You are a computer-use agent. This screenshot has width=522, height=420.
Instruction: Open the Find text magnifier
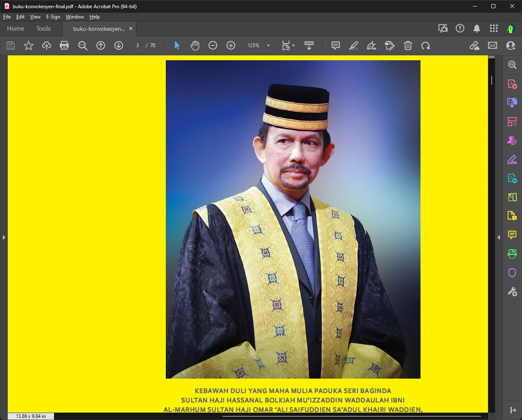point(82,45)
